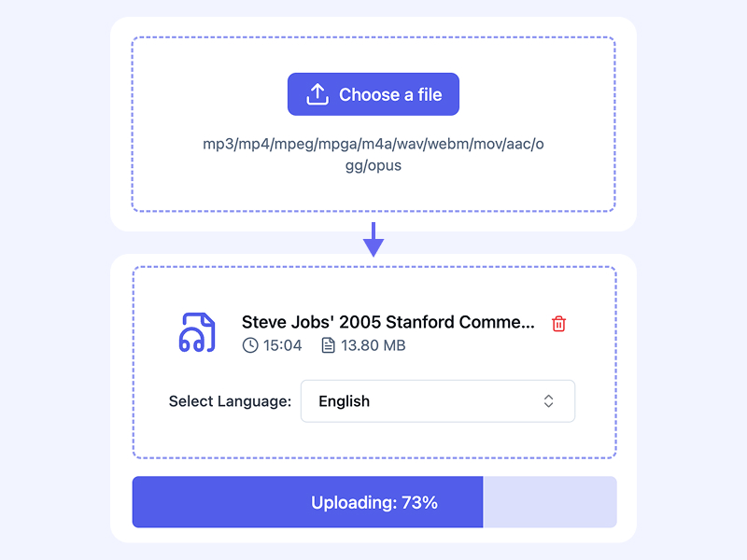Click the clock duration icon

click(x=250, y=345)
